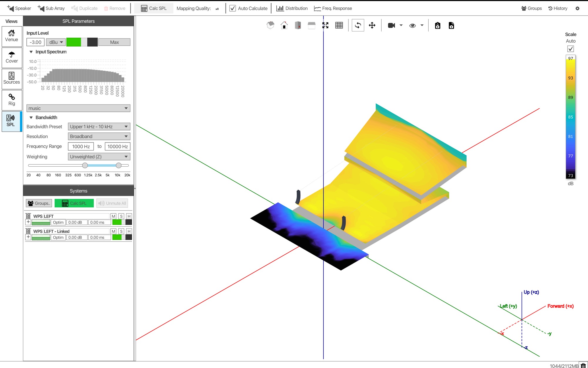Select the isometric 3D house view icon
588x368 pixels.
tap(270, 25)
